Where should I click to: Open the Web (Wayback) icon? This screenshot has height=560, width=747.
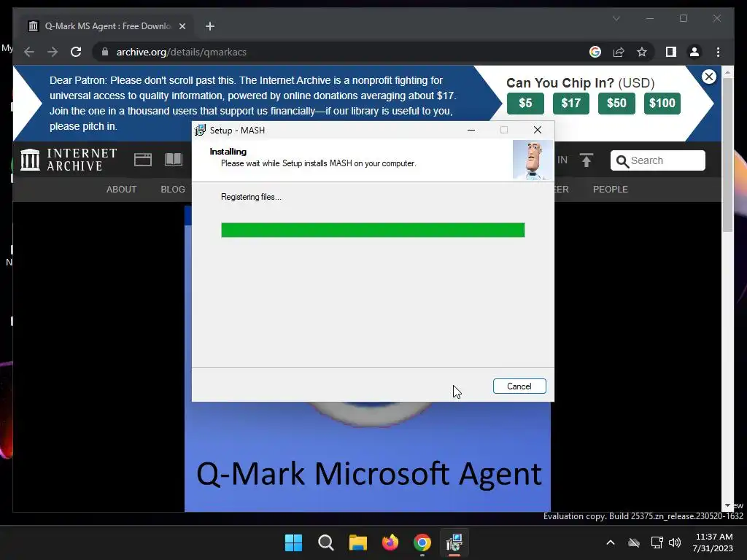click(143, 160)
